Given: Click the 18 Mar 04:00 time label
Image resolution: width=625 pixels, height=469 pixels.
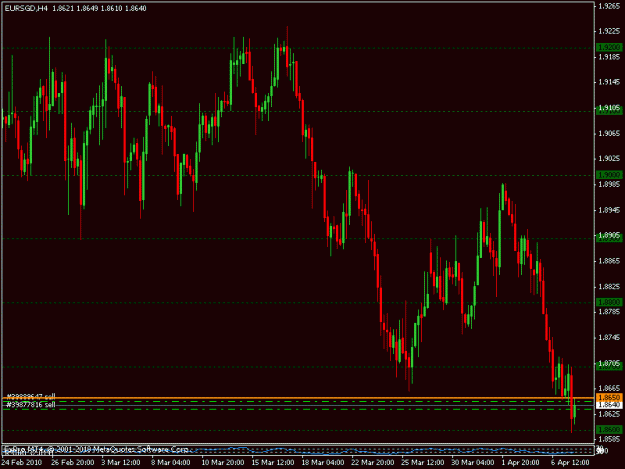Looking at the screenshot, I should (x=323, y=462).
